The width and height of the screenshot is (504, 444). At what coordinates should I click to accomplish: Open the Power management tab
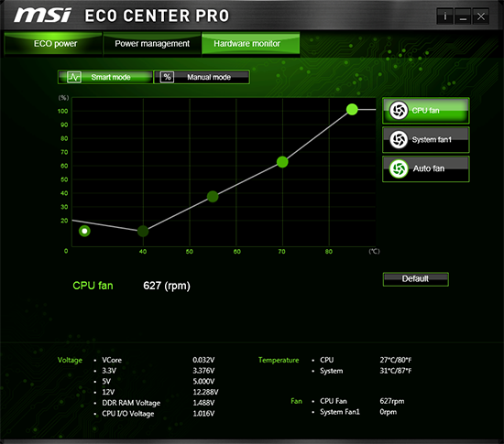click(152, 44)
